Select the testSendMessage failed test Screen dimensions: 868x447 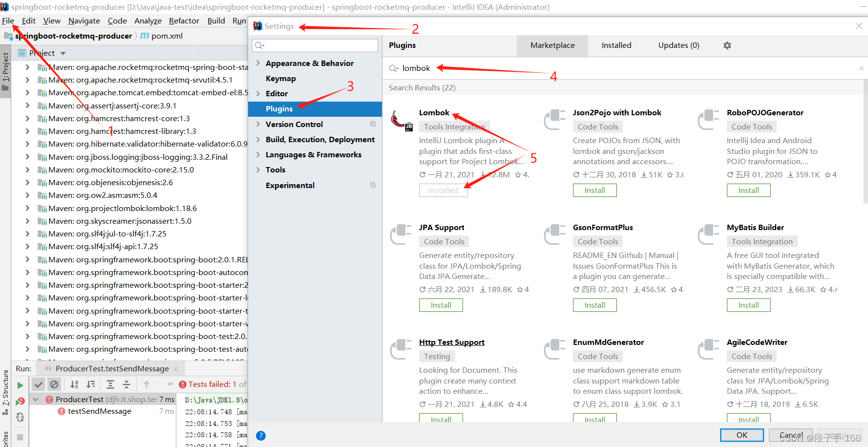tap(100, 411)
